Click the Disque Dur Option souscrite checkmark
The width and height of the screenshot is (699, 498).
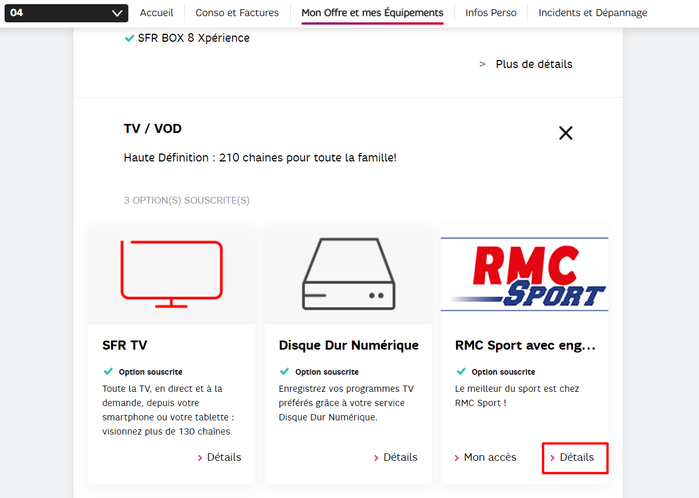[x=283, y=371]
